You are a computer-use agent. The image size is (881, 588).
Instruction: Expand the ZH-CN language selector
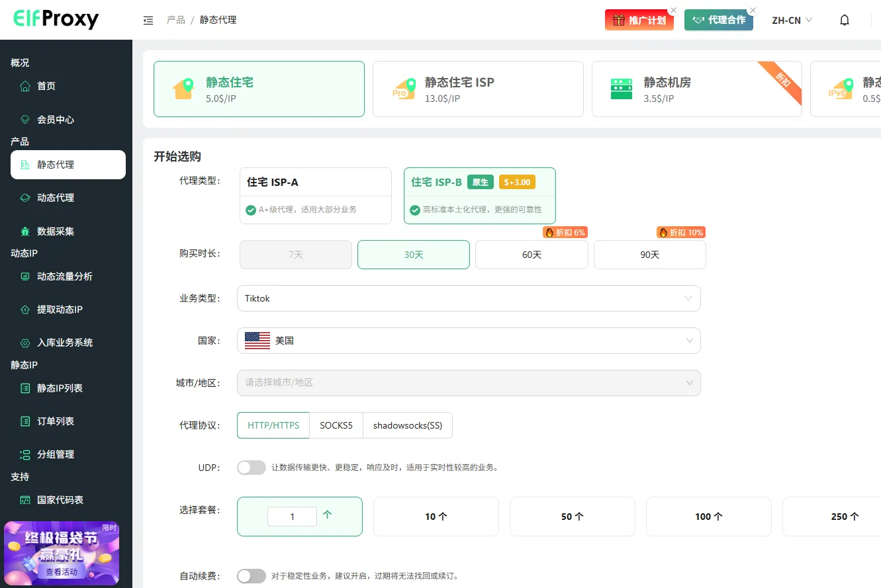(x=792, y=20)
